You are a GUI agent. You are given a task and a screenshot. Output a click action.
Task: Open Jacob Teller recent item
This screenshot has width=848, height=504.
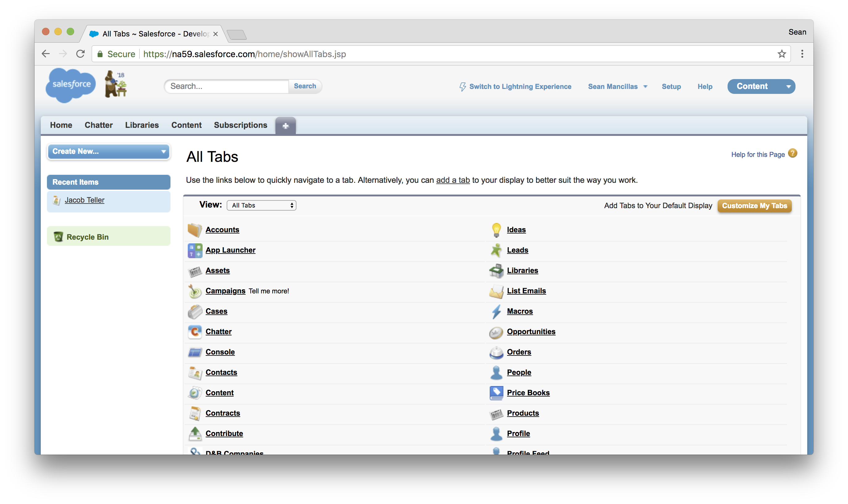(x=85, y=200)
